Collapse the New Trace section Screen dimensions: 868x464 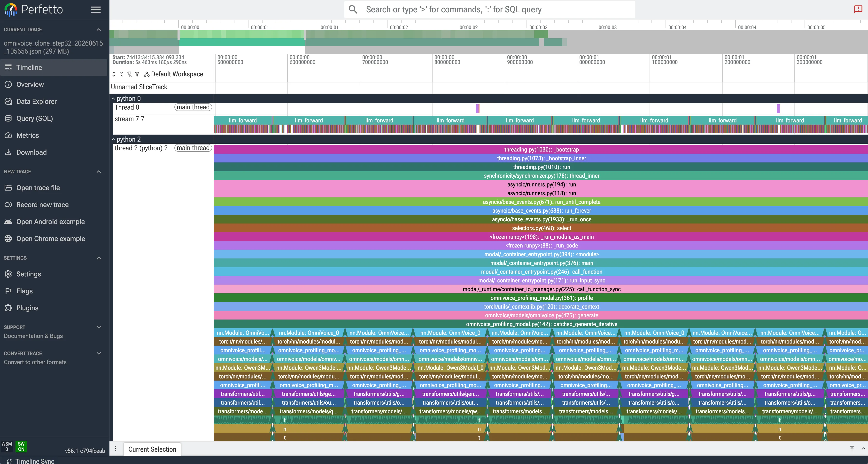point(99,172)
